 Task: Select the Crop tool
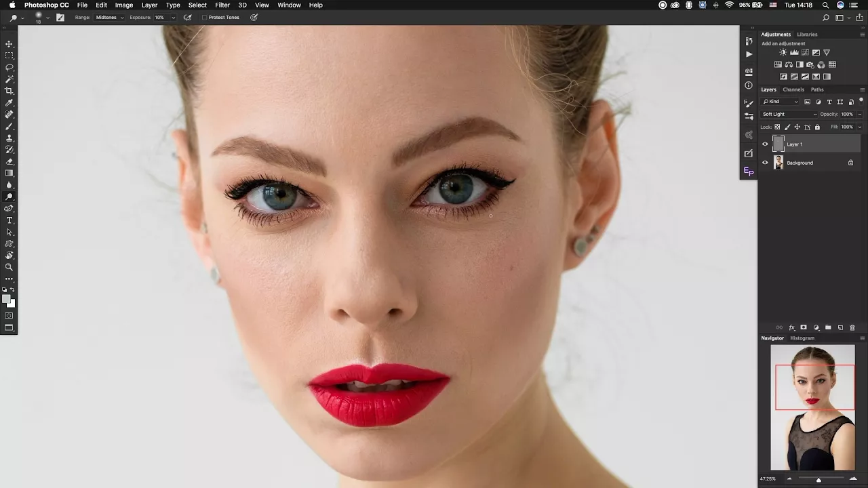9,91
